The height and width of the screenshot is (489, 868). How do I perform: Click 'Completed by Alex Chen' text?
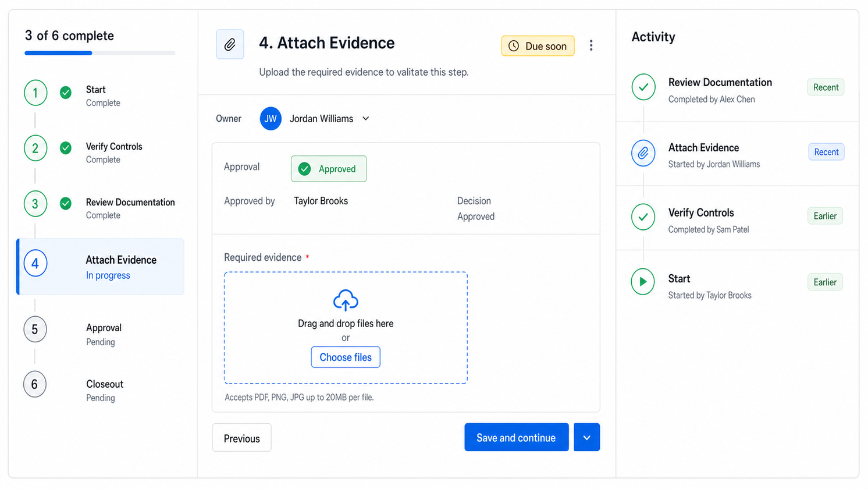712,100
